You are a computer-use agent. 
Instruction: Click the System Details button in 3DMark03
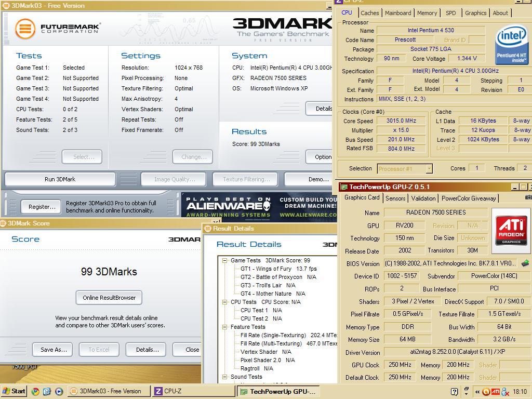(x=320, y=109)
